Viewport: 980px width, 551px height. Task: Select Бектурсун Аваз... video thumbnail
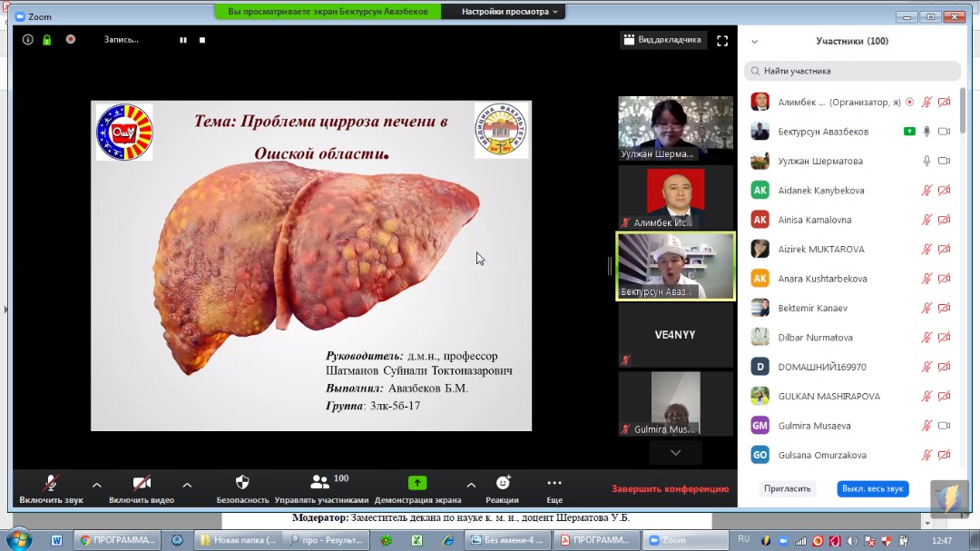(x=676, y=267)
